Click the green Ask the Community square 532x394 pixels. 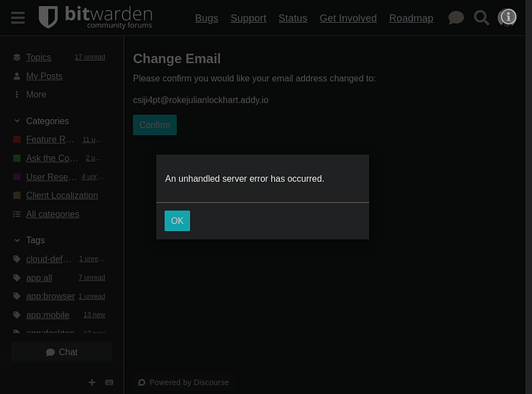(x=17, y=158)
